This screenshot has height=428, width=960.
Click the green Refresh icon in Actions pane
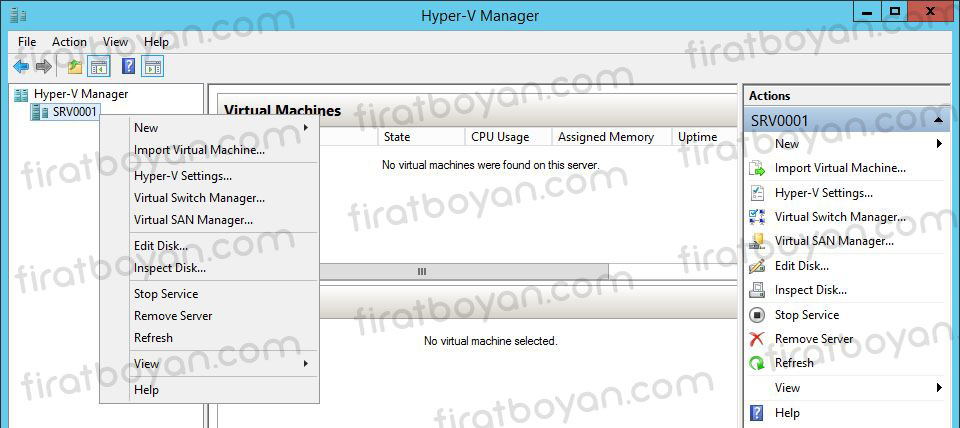[757, 363]
